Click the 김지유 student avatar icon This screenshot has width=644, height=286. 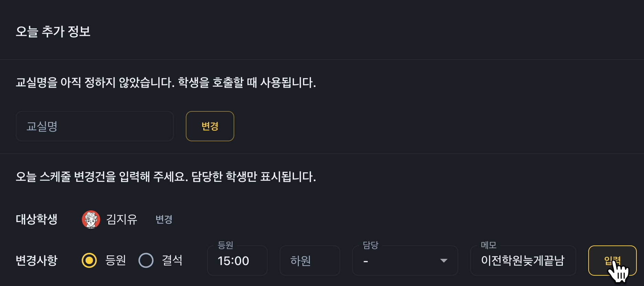(91, 219)
